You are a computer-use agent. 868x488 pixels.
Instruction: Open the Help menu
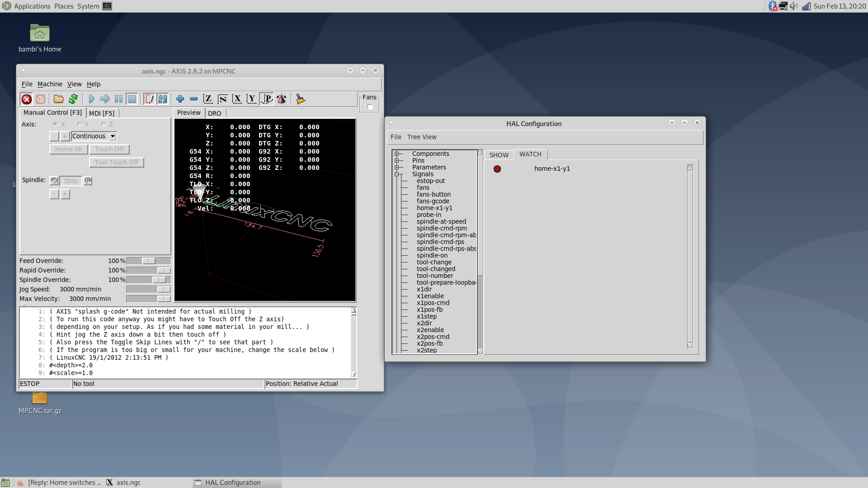[94, 84]
